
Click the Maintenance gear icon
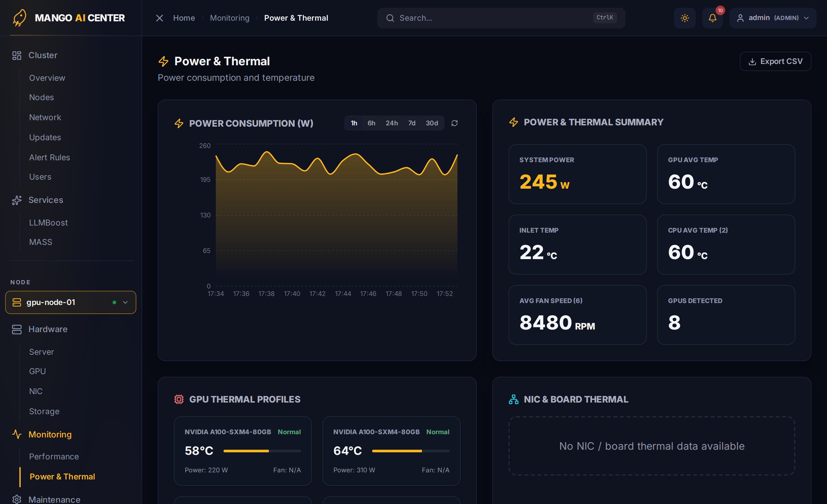(17, 499)
